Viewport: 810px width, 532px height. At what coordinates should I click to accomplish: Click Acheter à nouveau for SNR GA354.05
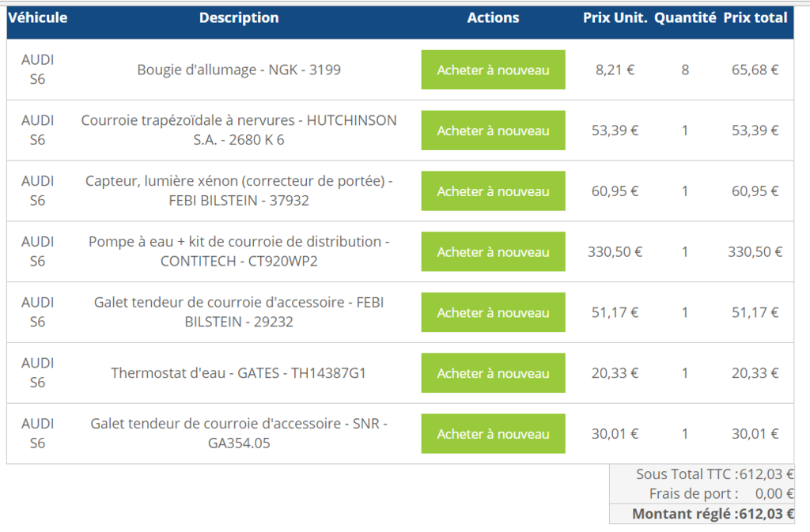(x=493, y=434)
